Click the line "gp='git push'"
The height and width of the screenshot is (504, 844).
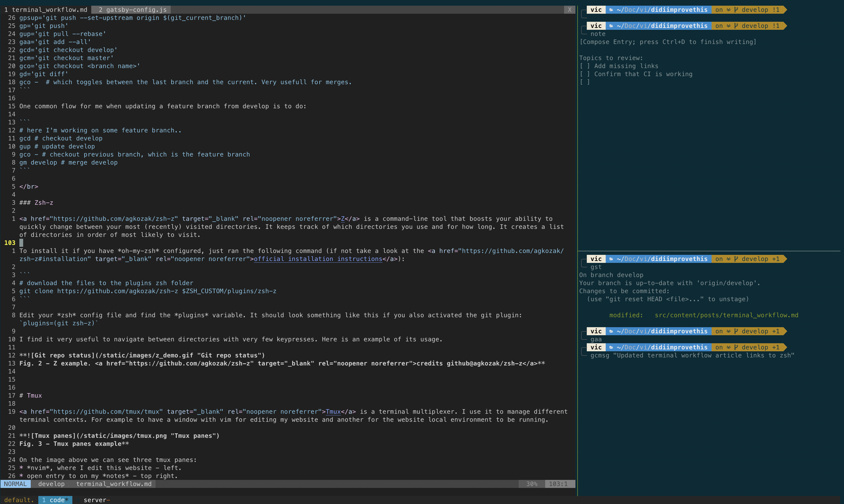(44, 26)
